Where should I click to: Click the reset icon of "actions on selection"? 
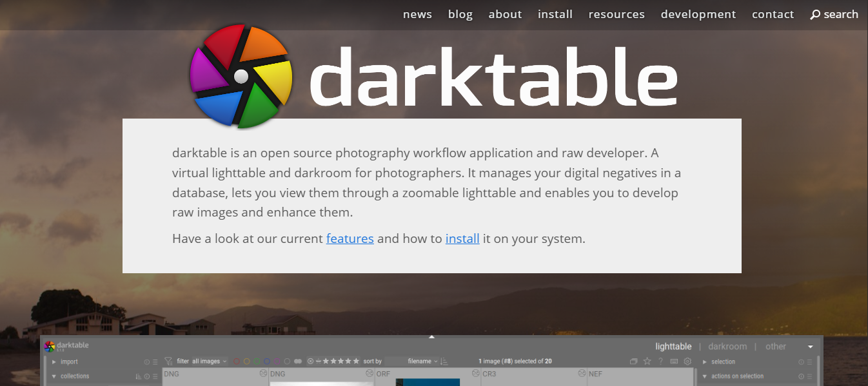click(801, 376)
